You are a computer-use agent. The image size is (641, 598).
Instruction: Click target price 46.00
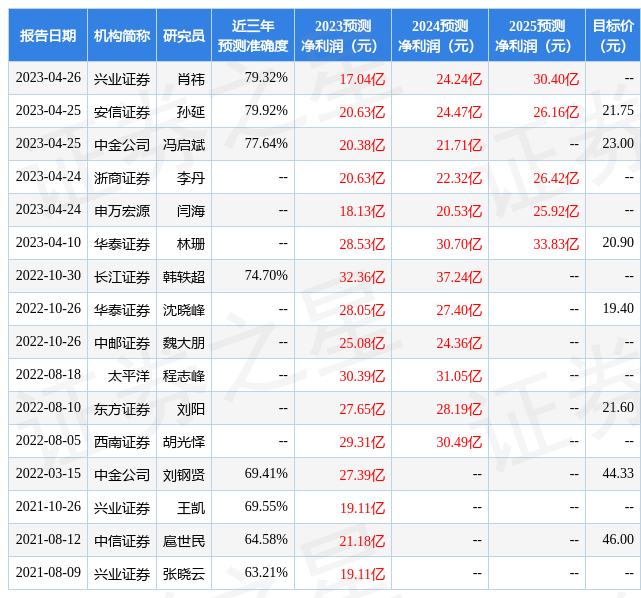pyautogui.click(x=618, y=540)
